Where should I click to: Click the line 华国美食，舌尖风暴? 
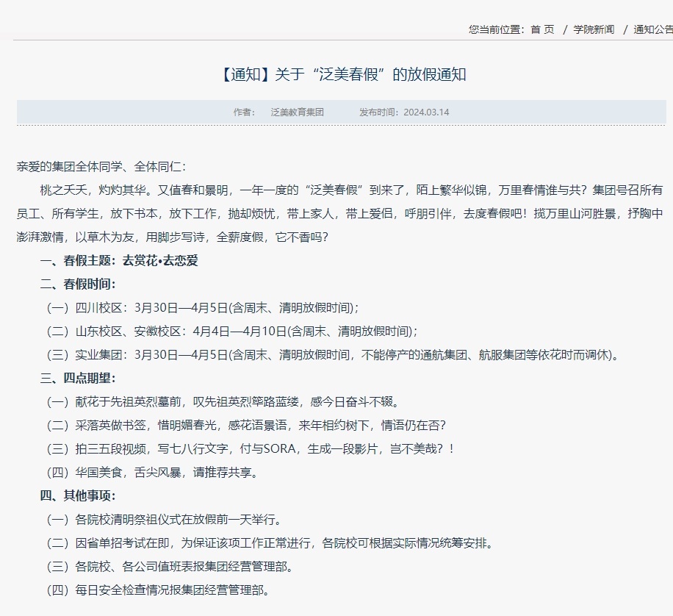[154, 473]
